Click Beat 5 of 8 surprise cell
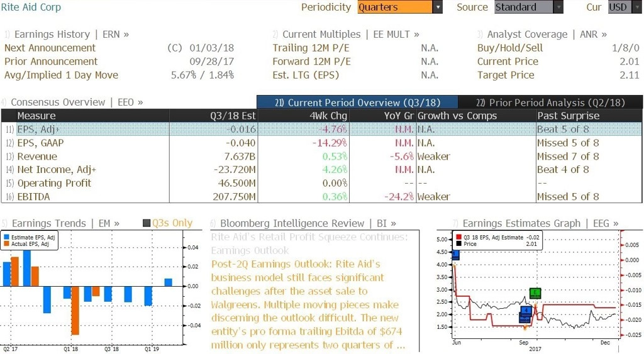This screenshot has height=354, width=644. [x=563, y=129]
